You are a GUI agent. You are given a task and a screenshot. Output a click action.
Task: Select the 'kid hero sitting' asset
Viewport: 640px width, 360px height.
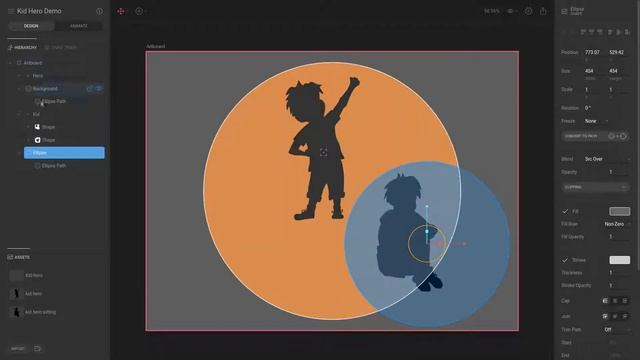33,312
